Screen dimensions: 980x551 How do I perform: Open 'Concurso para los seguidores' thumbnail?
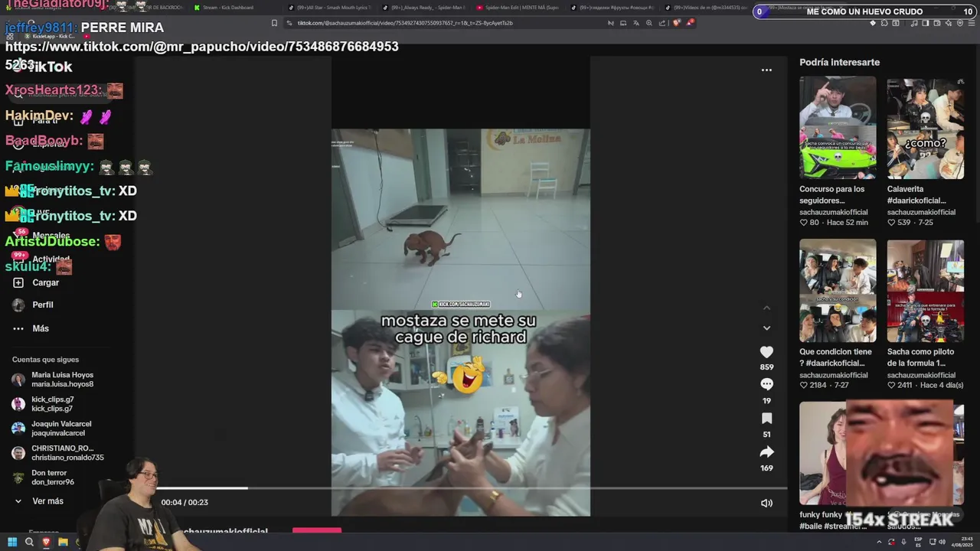pyautogui.click(x=838, y=128)
